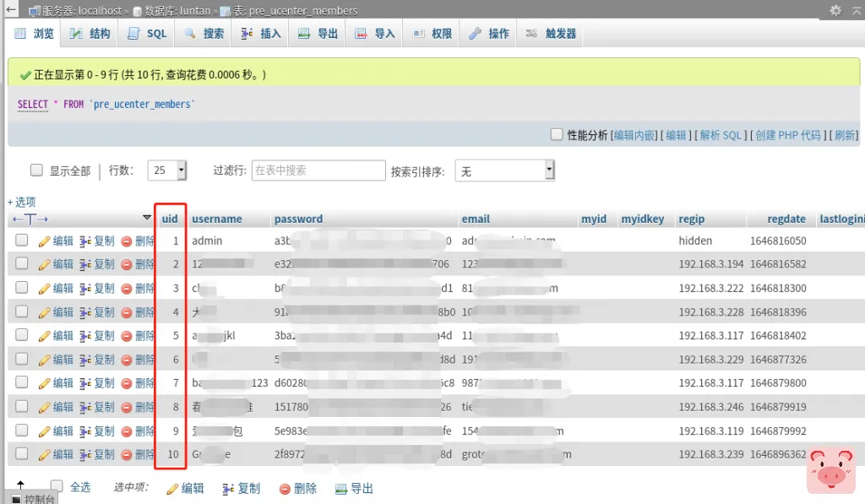Click the pencil edit icon for uid 1
This screenshot has height=504, width=865.
(45, 241)
